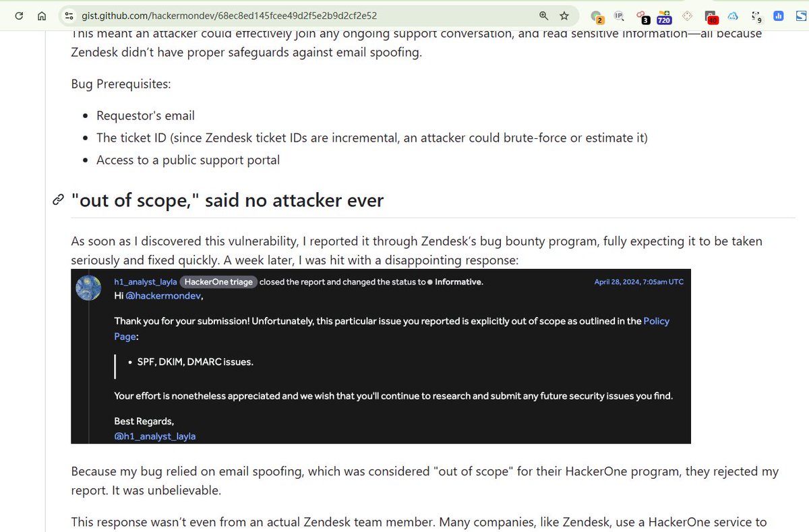
Task: Click the HackerOne triage badge
Action: (218, 282)
